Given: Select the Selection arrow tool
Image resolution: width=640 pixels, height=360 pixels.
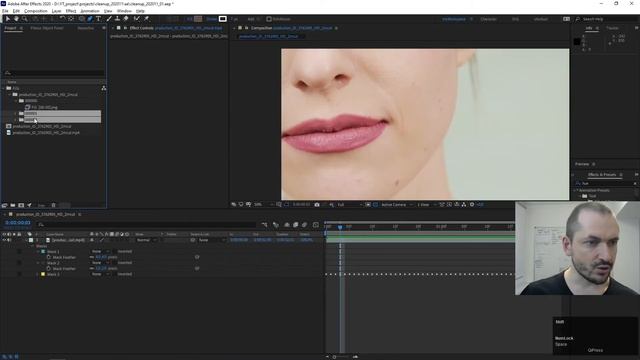Looking at the screenshot, I should [x=7, y=19].
